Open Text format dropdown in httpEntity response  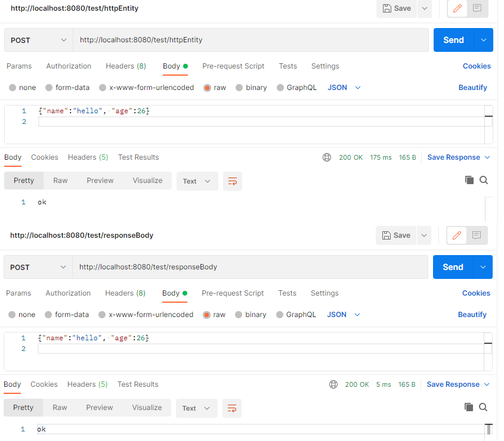pyautogui.click(x=197, y=181)
